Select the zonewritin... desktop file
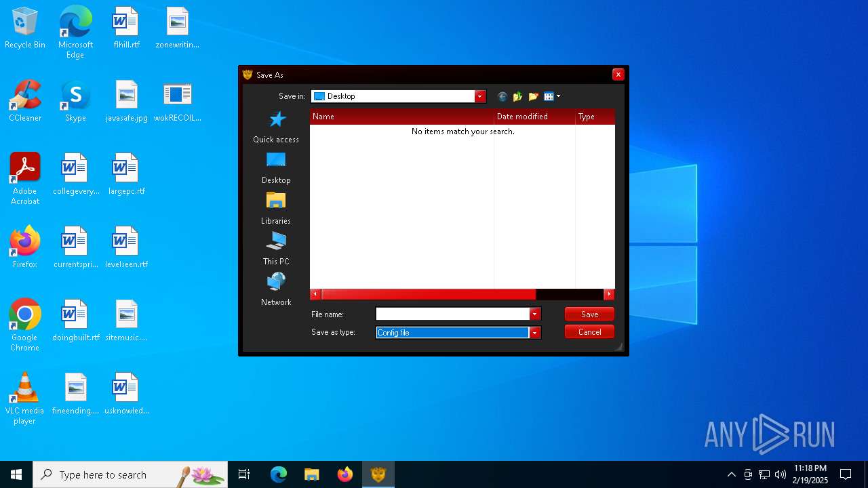868x488 pixels. click(x=177, y=28)
